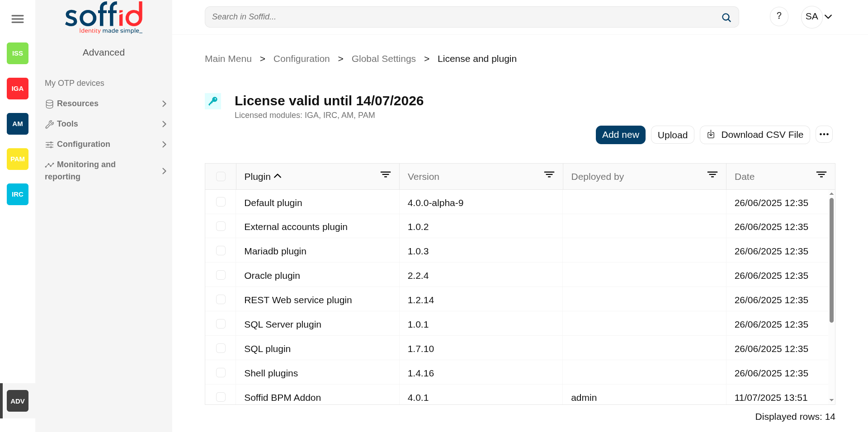This screenshot has height=432, width=868.
Task: Open the Shell plugins row
Action: point(517,372)
